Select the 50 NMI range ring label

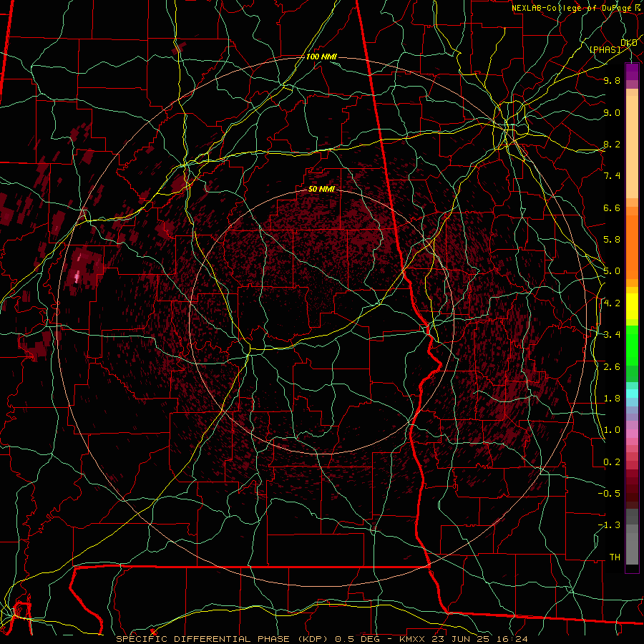[x=321, y=190]
